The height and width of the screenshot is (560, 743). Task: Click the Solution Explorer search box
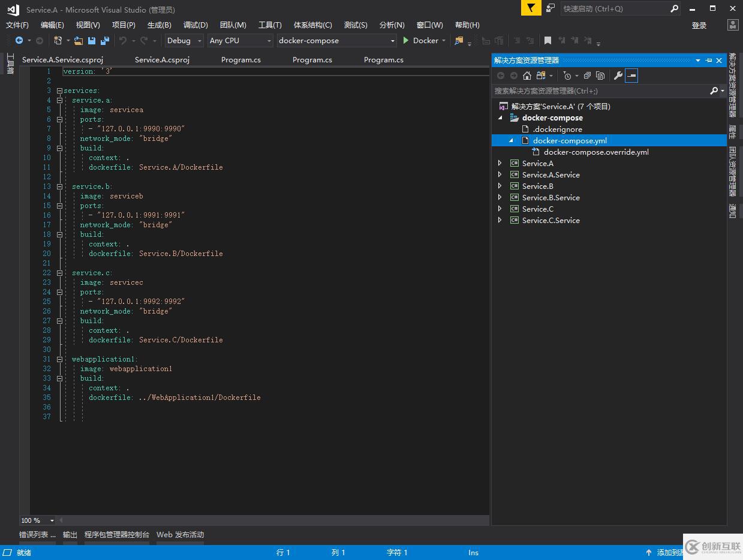600,91
